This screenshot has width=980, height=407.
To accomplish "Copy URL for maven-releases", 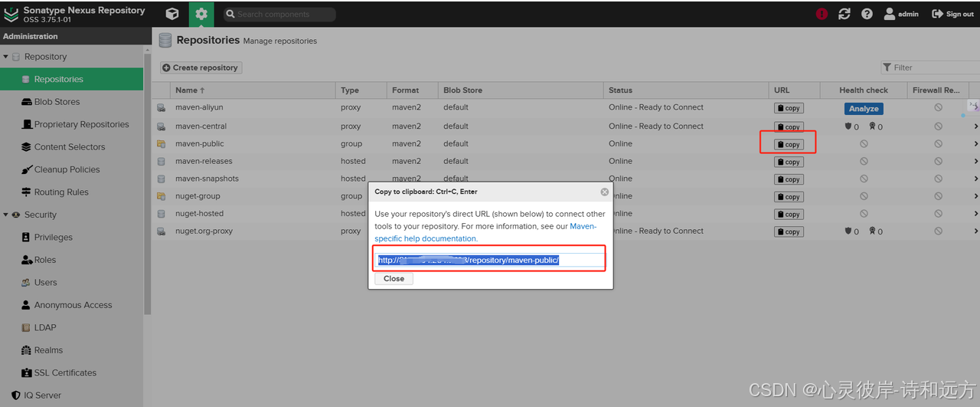I will tap(789, 162).
